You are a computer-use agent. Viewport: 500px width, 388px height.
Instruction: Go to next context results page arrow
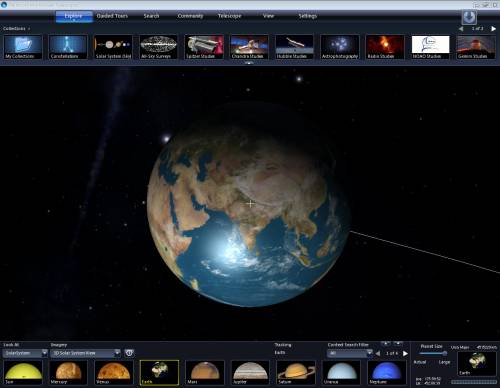click(405, 353)
